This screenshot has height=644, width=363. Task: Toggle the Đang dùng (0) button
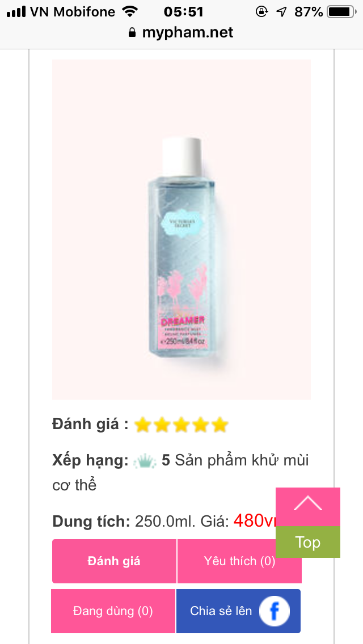point(113,611)
